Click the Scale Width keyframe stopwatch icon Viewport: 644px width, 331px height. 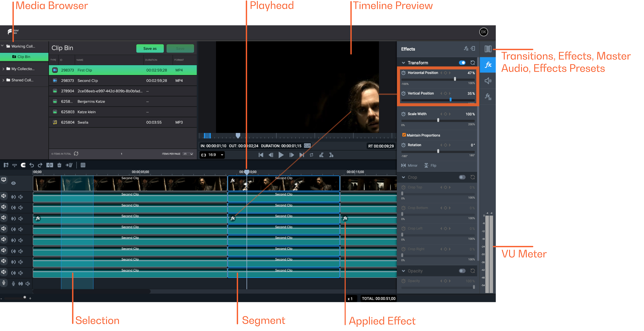pyautogui.click(x=404, y=114)
